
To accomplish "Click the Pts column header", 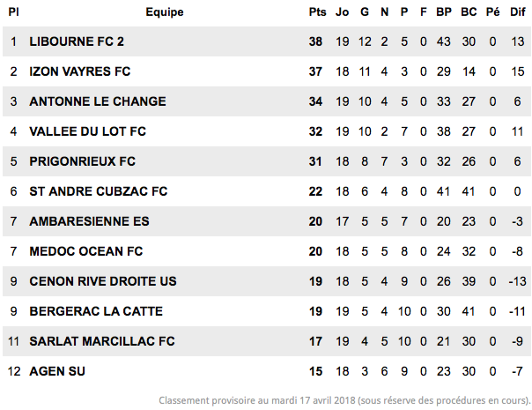I will click(317, 11).
